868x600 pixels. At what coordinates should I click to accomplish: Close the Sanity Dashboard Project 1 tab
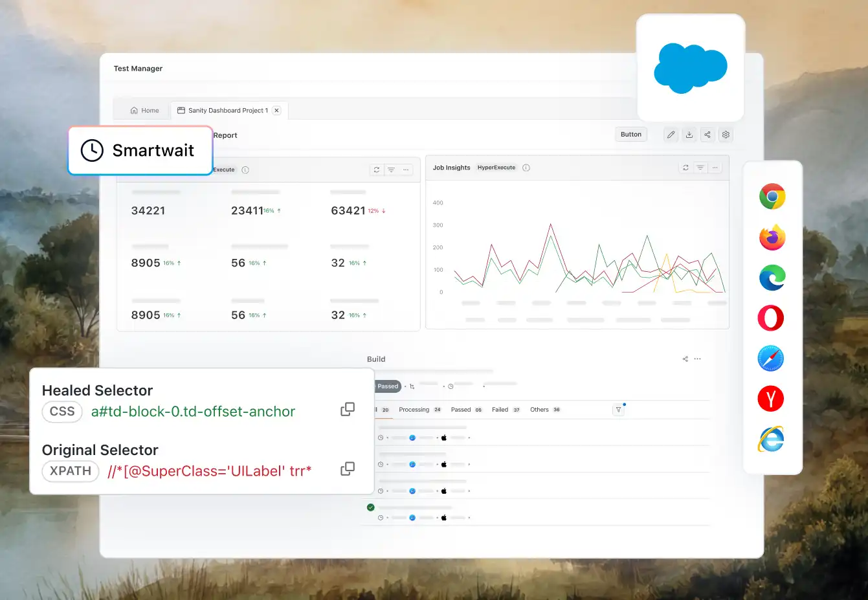(276, 111)
